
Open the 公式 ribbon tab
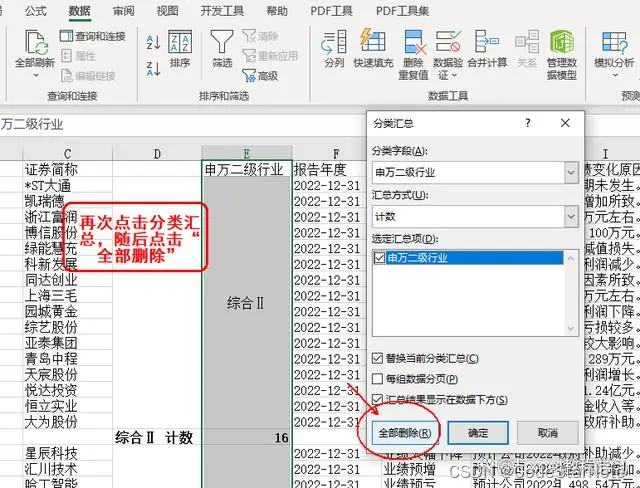click(x=36, y=11)
